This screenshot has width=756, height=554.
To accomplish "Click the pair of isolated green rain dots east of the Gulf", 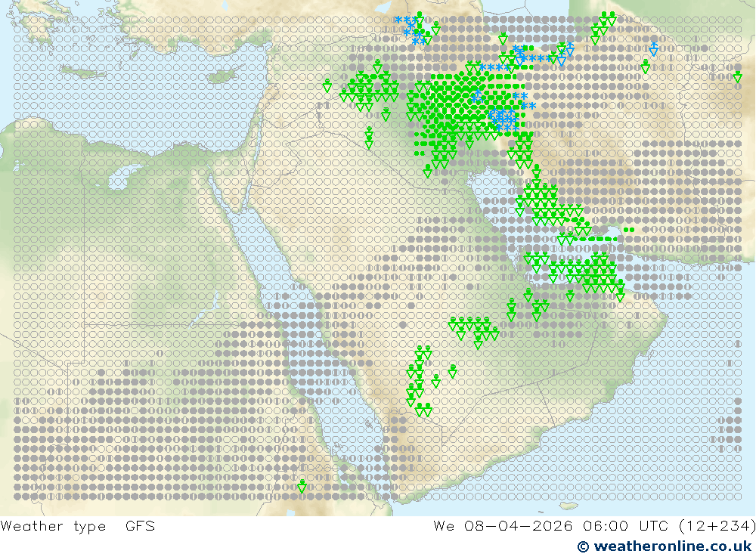I will pos(629,230).
